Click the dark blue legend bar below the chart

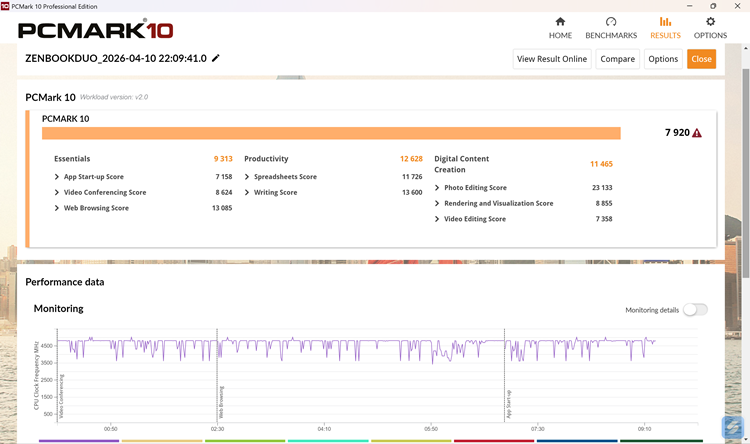pos(577,441)
